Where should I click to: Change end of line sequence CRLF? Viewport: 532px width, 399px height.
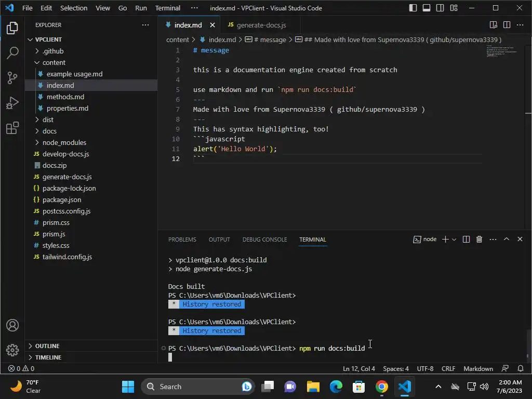[448, 368]
